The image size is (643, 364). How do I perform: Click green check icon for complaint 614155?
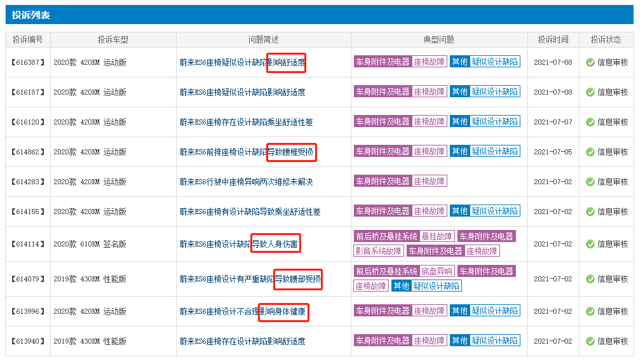[x=590, y=212]
